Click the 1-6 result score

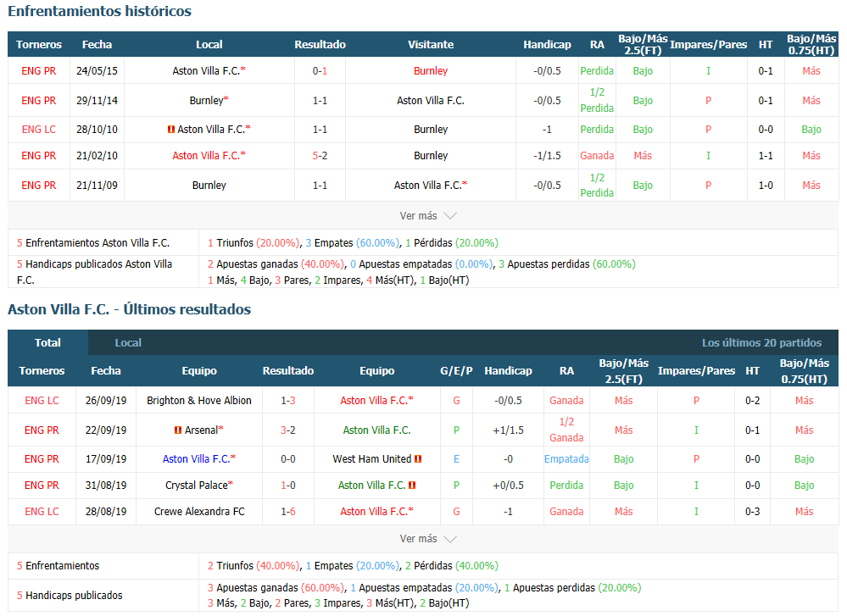(x=288, y=511)
